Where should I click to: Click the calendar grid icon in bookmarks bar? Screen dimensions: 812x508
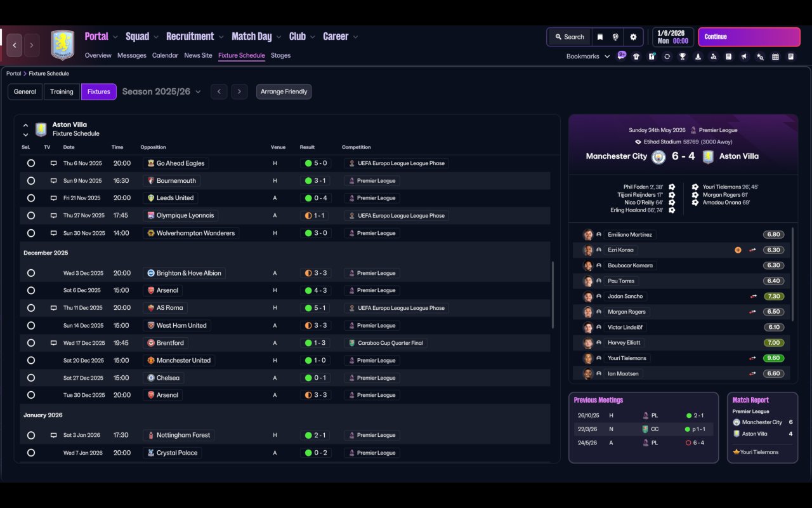pyautogui.click(x=775, y=57)
